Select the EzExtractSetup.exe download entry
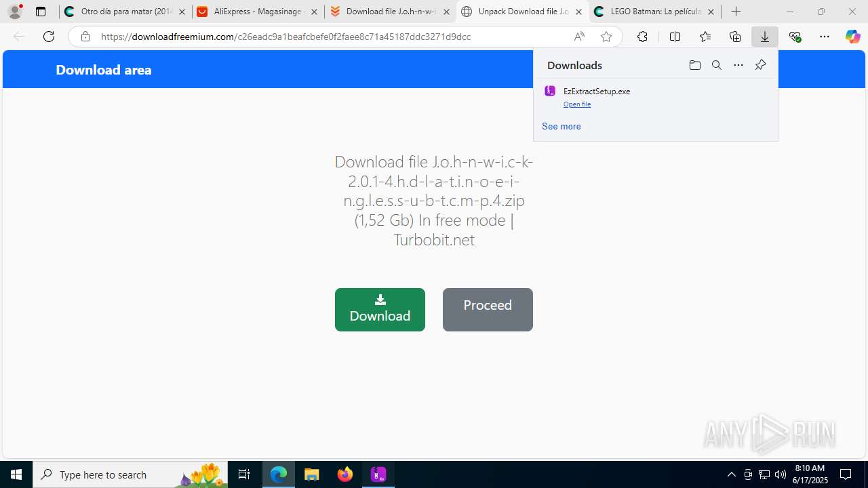The height and width of the screenshot is (488, 868). pos(655,97)
